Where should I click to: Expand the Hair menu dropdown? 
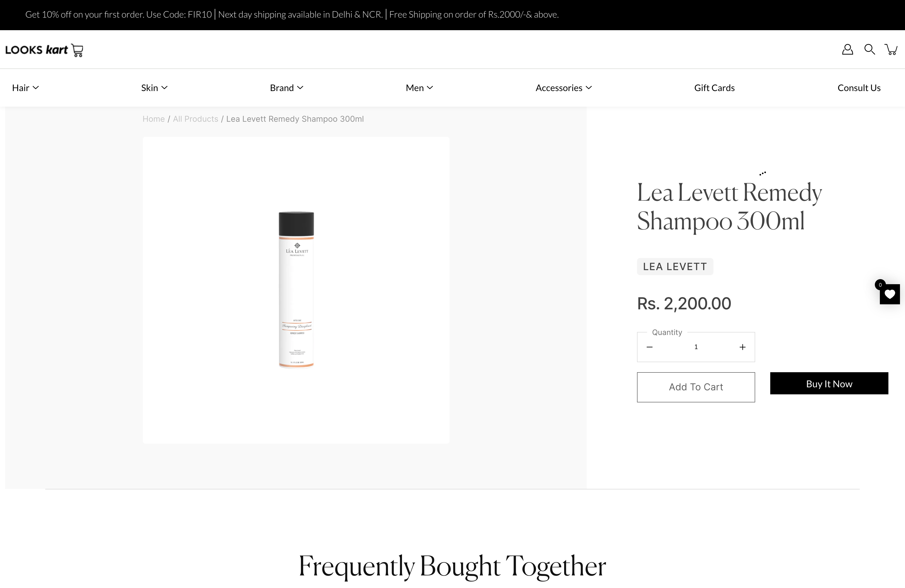click(25, 88)
